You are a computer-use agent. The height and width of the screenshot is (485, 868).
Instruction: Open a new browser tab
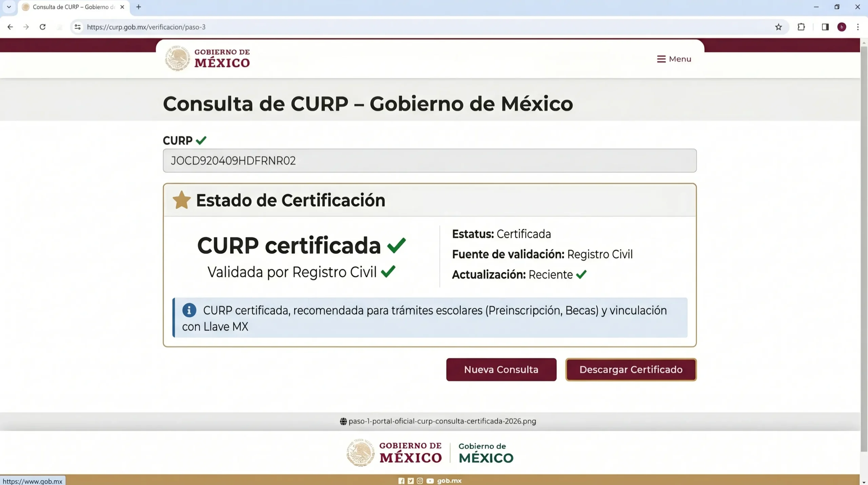click(138, 7)
